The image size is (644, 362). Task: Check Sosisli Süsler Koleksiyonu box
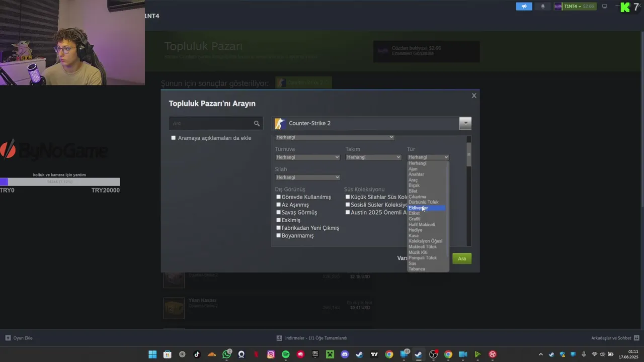347,205
